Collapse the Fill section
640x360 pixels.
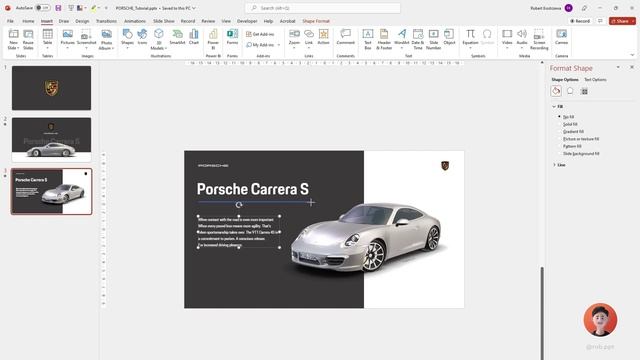[554, 107]
